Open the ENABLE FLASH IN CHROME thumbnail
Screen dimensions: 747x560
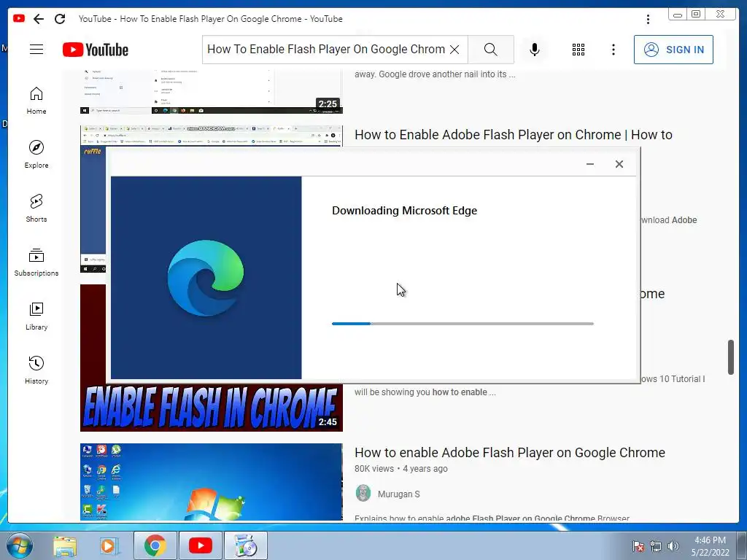(211, 408)
